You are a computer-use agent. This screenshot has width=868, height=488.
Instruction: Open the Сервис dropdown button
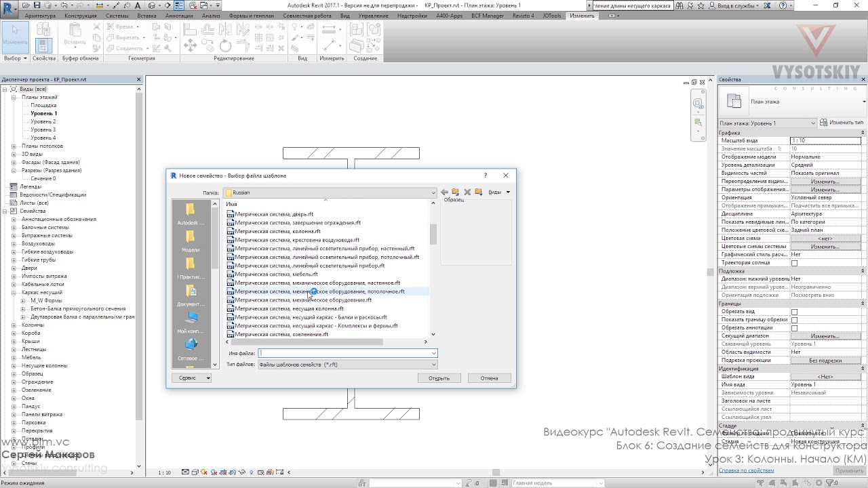point(191,378)
